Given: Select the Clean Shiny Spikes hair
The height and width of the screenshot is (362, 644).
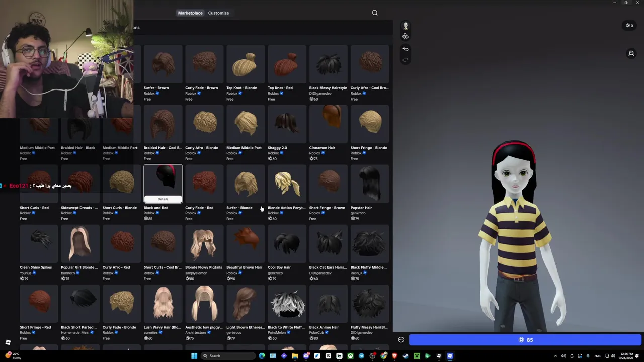Looking at the screenshot, I should (x=39, y=253).
